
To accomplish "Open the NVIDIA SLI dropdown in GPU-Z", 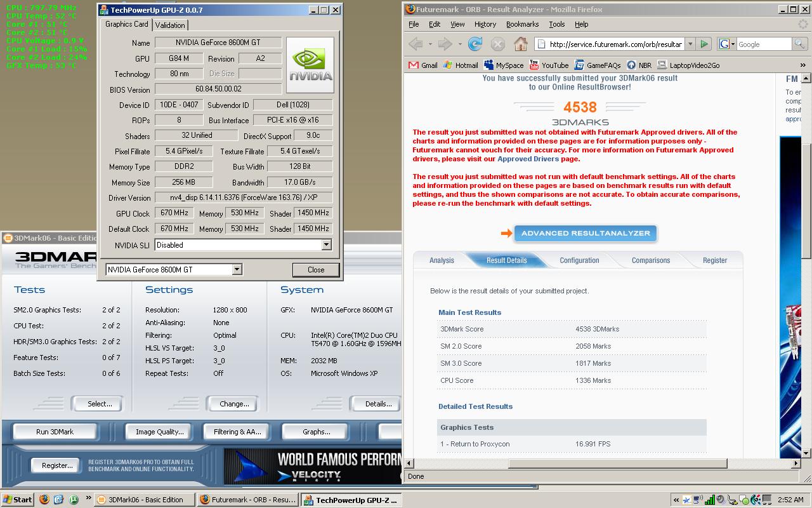I will [326, 245].
